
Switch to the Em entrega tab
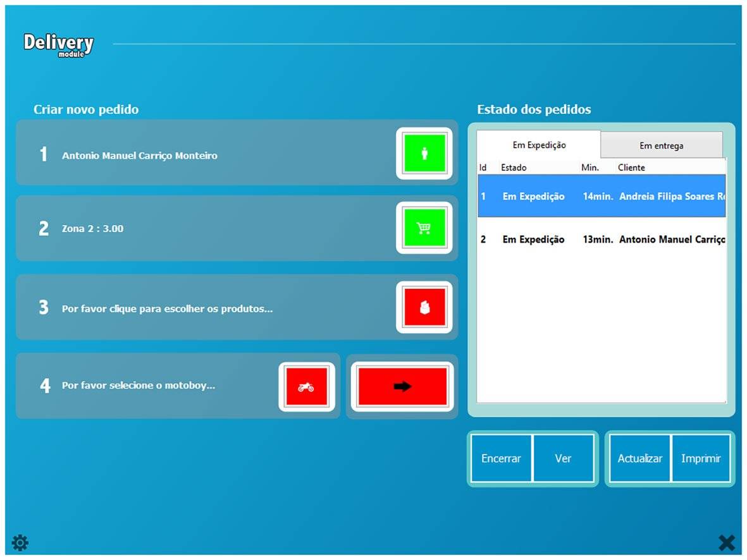pyautogui.click(x=661, y=145)
